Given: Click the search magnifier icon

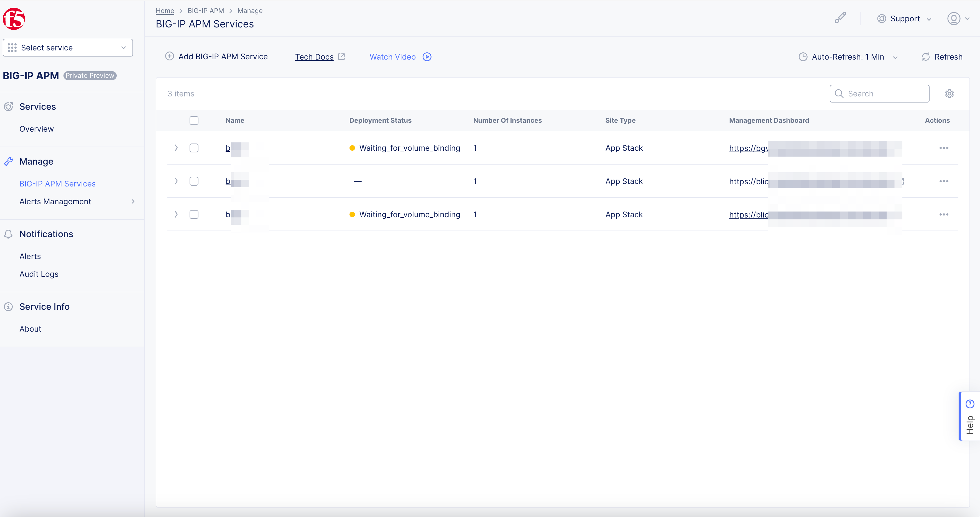Looking at the screenshot, I should tap(839, 94).
